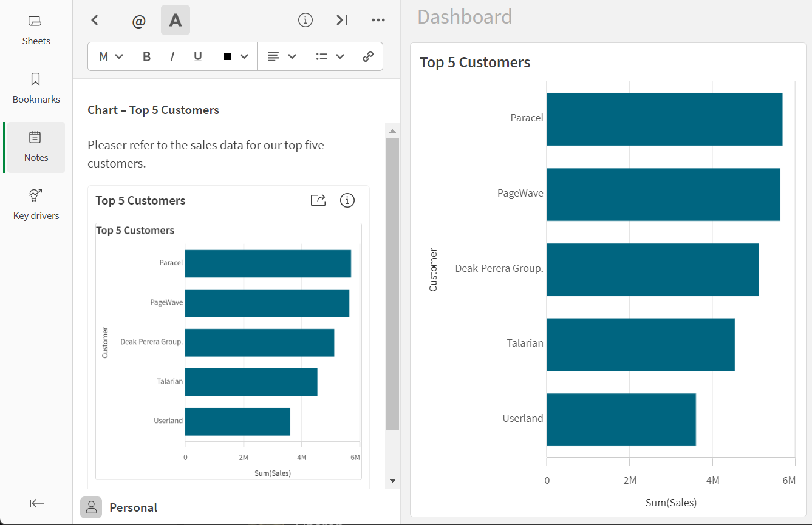Click the Personal notes label
This screenshot has height=525, width=812.
point(133,507)
